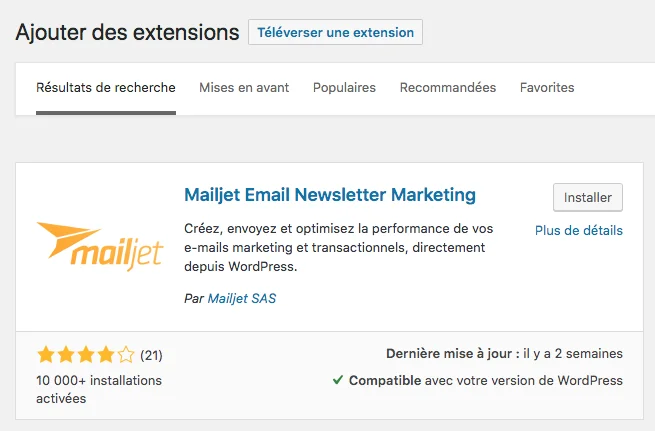This screenshot has height=431, width=655.
Task: Go to the Recommandées tab
Action: [448, 88]
